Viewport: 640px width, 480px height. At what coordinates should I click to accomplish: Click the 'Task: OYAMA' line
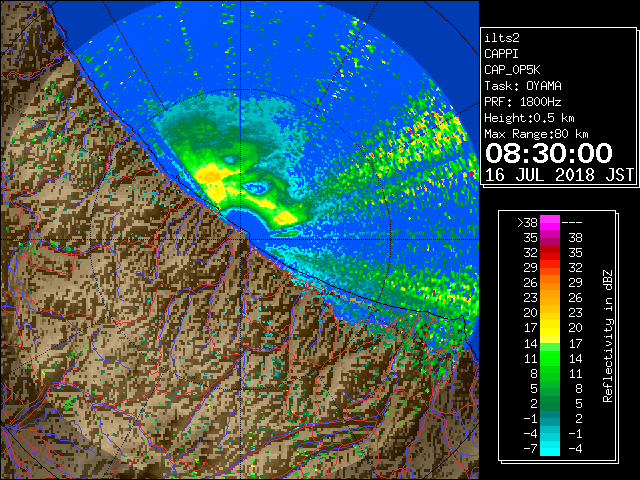pyautogui.click(x=523, y=86)
